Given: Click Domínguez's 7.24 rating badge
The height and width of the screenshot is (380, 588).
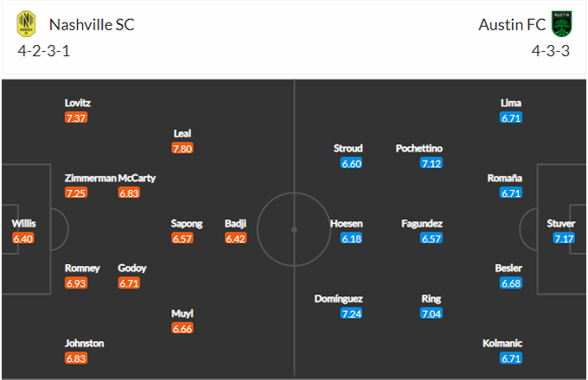Looking at the screenshot, I should pos(350,313).
